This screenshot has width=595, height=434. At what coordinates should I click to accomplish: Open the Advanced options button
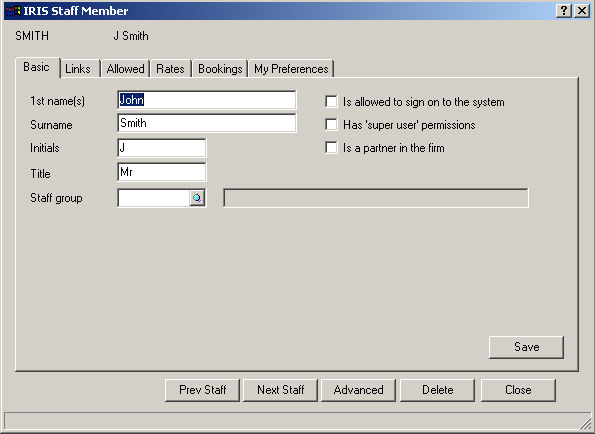point(358,390)
